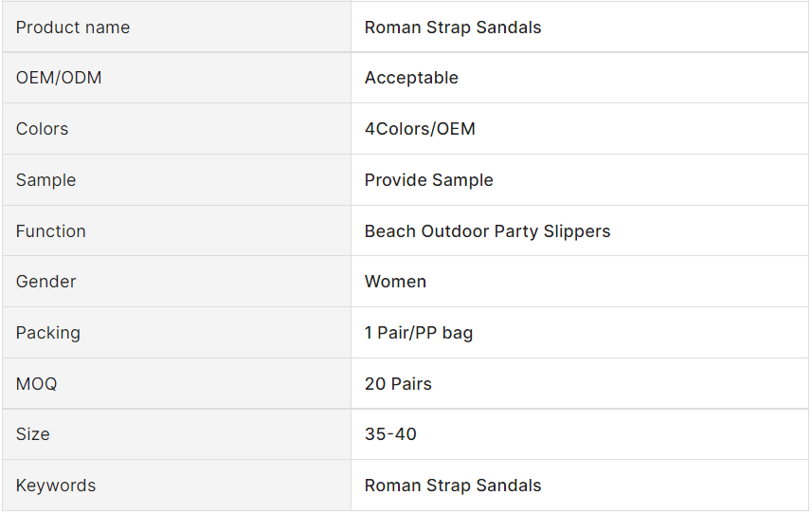Click the Provide Sample value

[428, 180]
